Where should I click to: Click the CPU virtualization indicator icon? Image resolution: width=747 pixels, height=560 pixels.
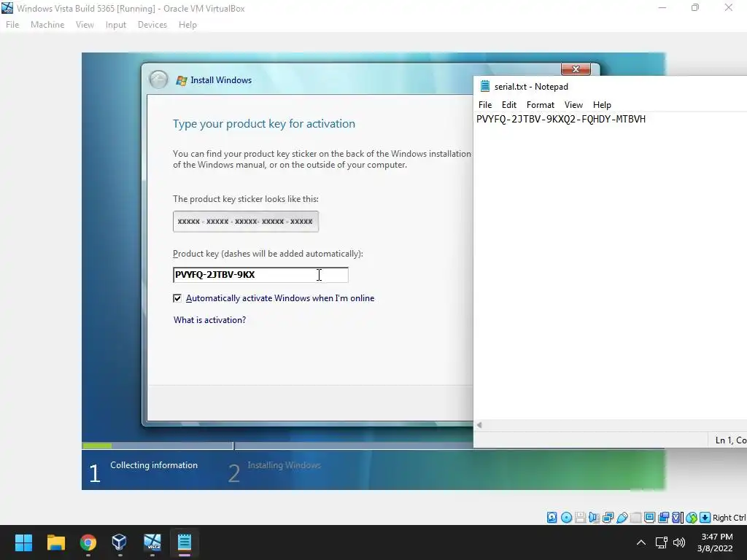click(x=678, y=518)
